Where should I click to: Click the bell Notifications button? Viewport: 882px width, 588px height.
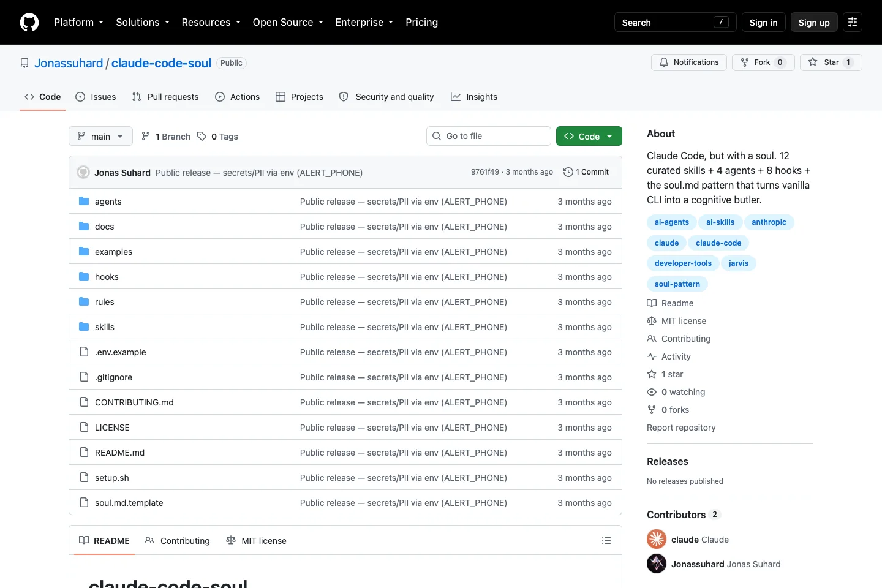[689, 62]
